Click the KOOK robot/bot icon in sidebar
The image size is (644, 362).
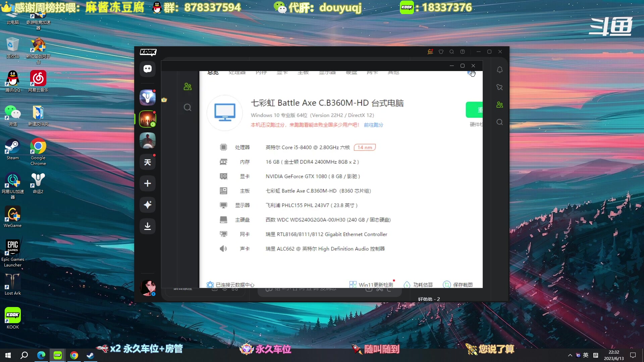147,68
